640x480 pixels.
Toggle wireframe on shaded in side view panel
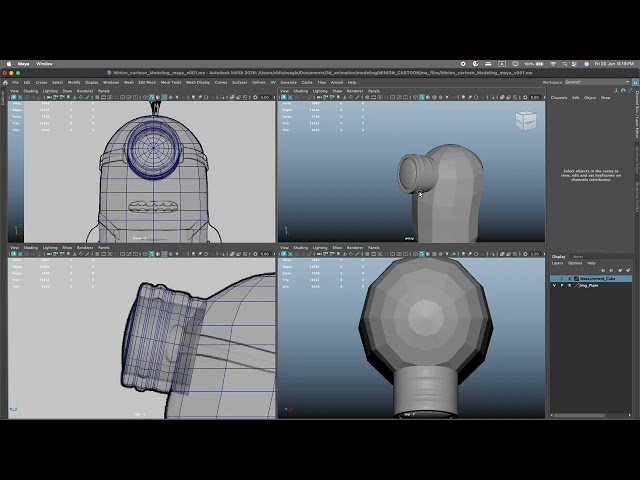[164, 254]
